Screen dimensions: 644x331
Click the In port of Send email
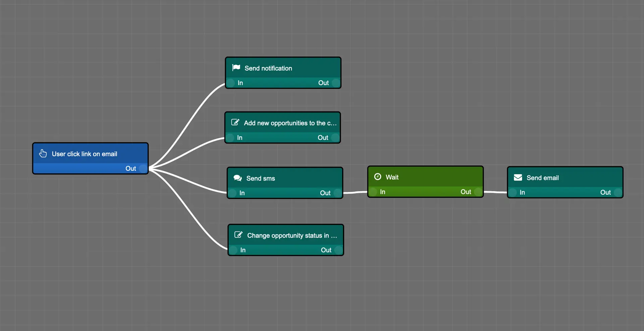(513, 193)
